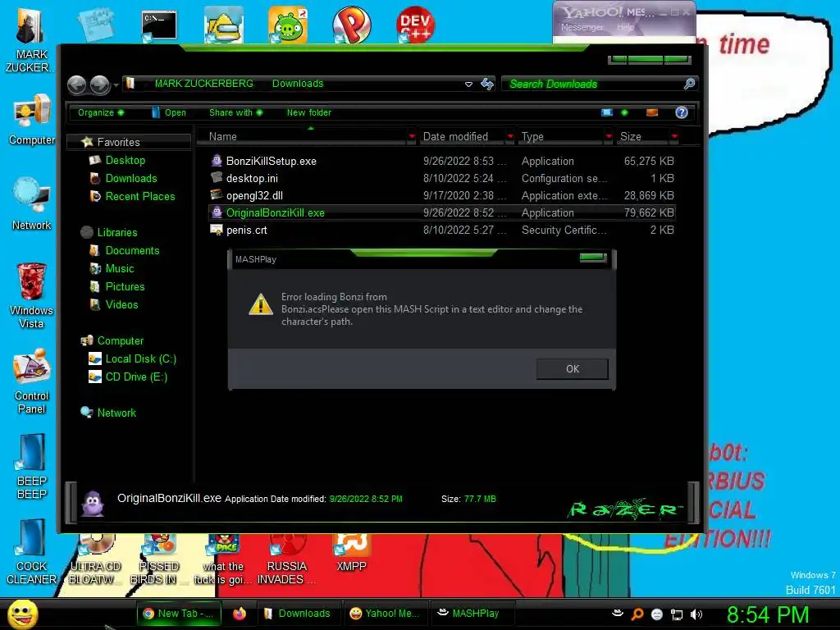Open Control Panel desktop icon
Viewport: 840px width, 630px height.
[32, 381]
